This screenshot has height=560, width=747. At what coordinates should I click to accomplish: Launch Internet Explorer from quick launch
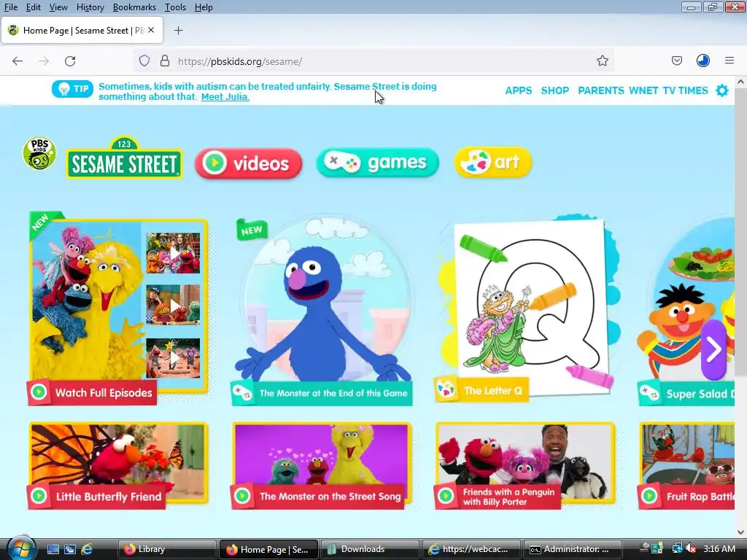click(88, 549)
